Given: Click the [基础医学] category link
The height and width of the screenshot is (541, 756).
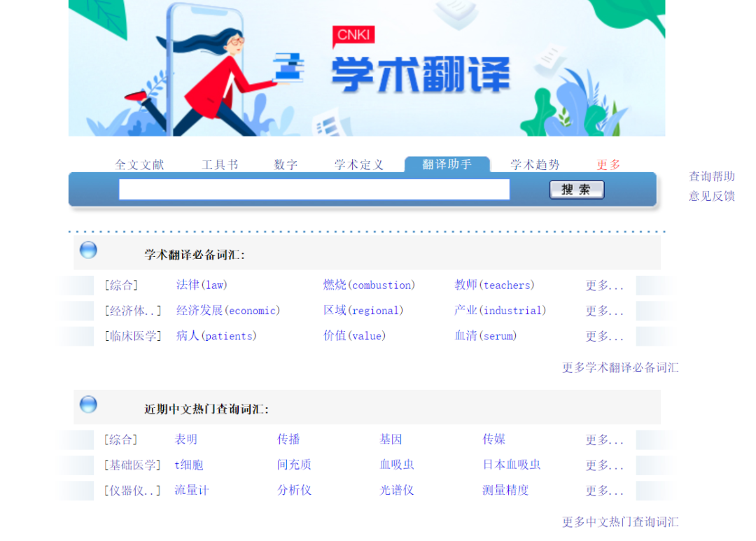Looking at the screenshot, I should [x=132, y=465].
